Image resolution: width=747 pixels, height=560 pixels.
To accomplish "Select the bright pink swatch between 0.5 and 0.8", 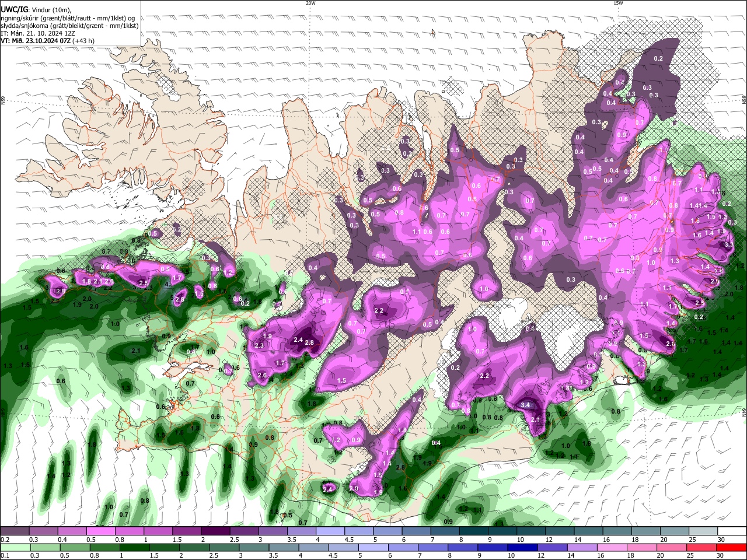I will 100,531.
